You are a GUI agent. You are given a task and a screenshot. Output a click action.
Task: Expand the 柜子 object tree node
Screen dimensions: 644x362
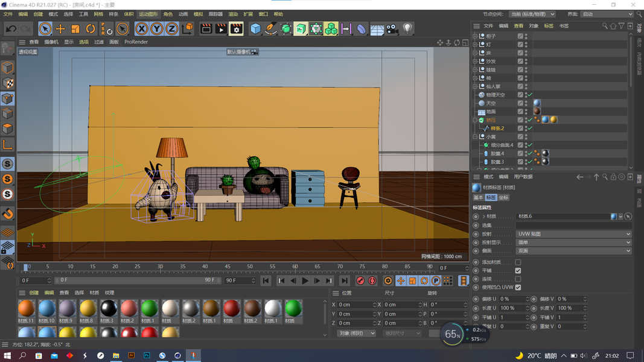pyautogui.click(x=475, y=36)
